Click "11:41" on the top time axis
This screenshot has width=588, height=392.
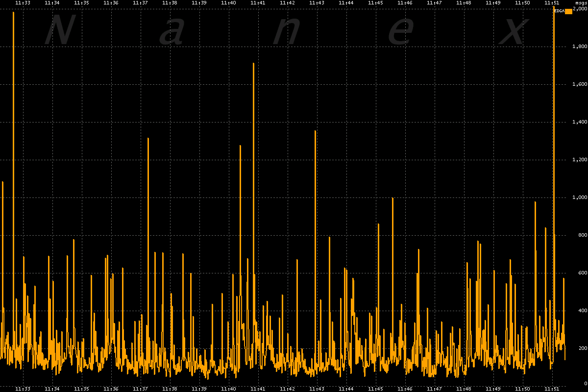tap(258, 3)
